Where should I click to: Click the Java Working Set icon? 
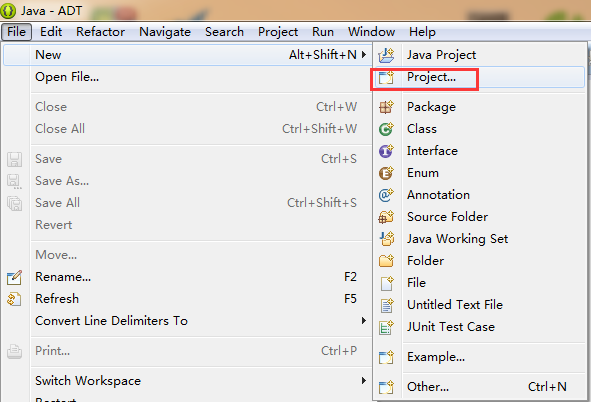(386, 239)
